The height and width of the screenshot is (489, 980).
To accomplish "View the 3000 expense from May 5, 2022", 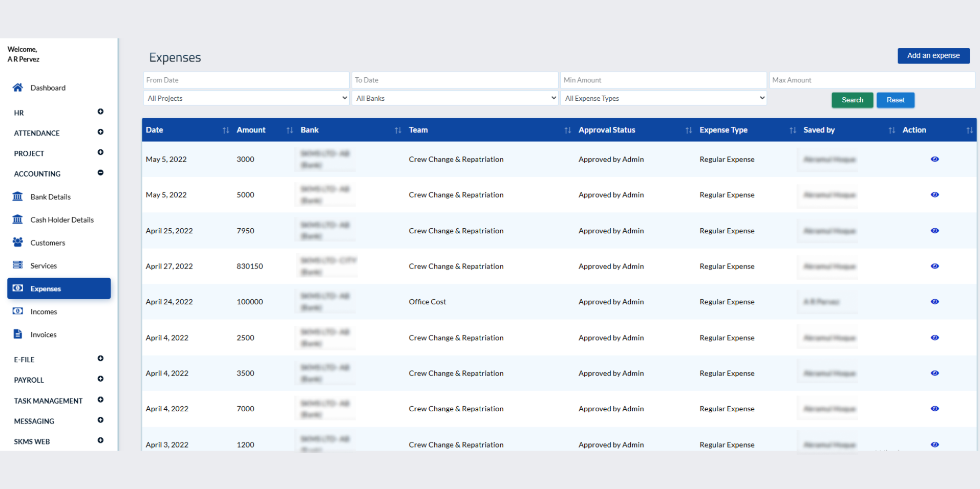I will 934,159.
